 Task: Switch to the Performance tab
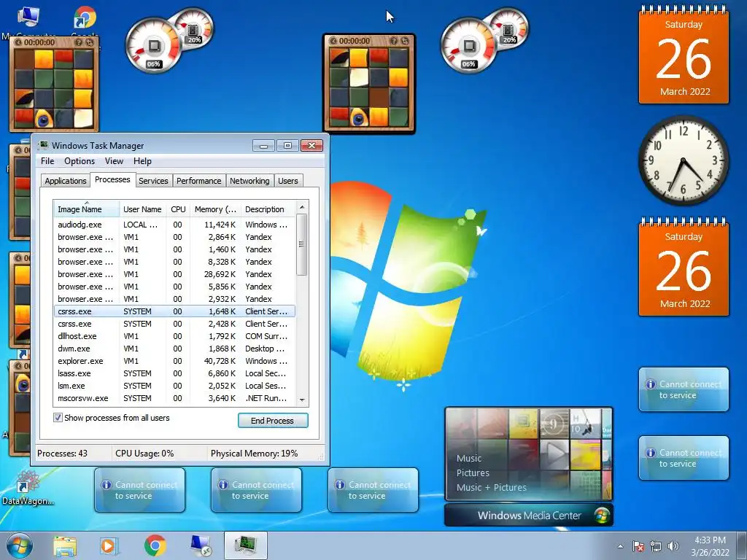click(x=198, y=181)
